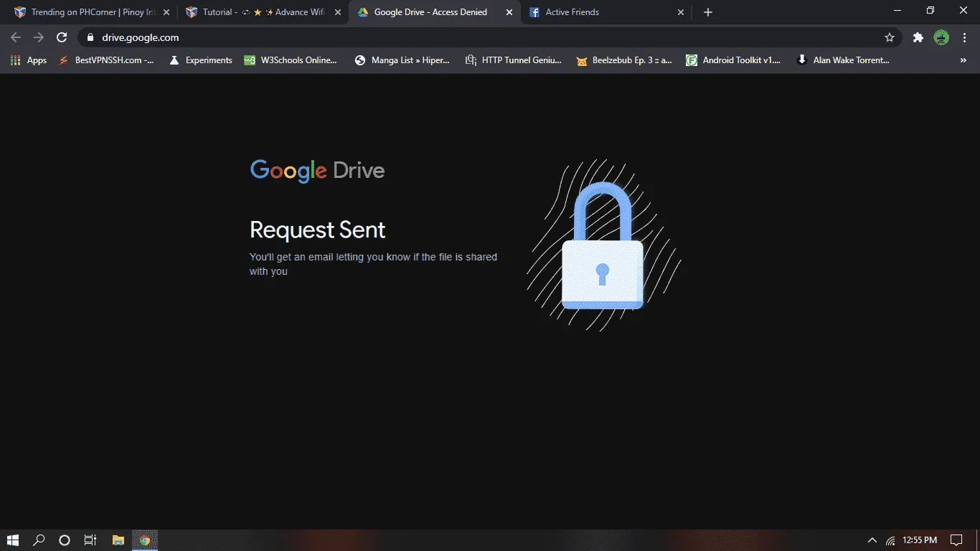Open the W3Schools Online bookmark
Screen dimensions: 980x551
pyautogui.click(x=291, y=60)
